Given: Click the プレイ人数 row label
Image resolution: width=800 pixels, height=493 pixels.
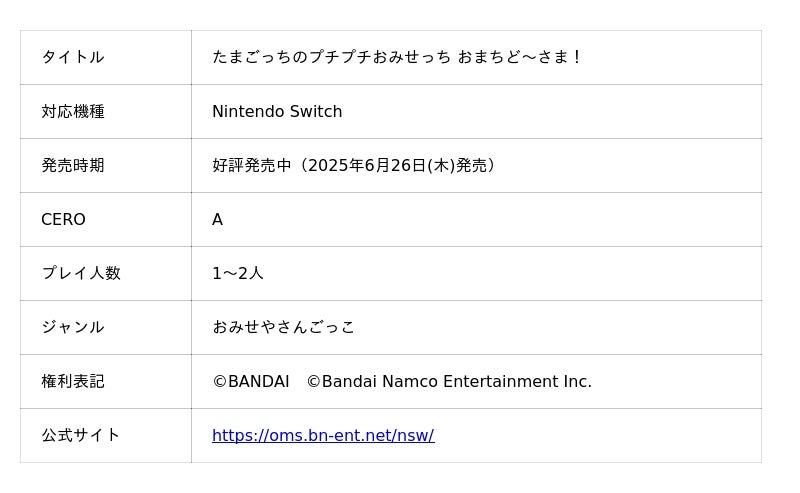Looking at the screenshot, I should click(80, 274).
